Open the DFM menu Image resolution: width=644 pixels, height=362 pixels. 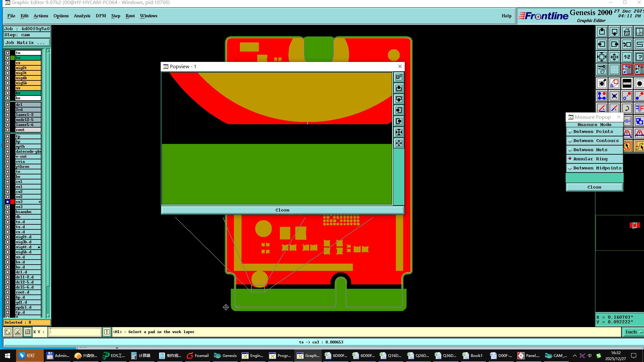pyautogui.click(x=101, y=16)
